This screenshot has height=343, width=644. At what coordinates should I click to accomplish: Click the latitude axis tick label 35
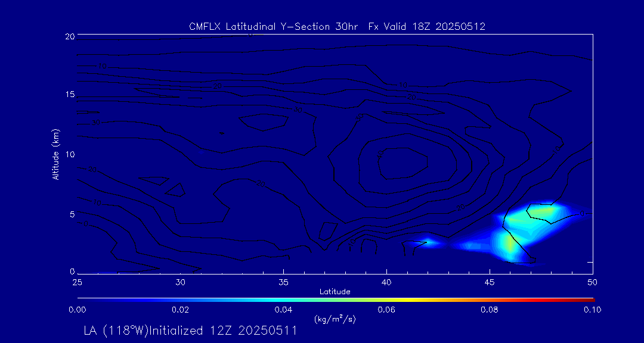click(283, 282)
